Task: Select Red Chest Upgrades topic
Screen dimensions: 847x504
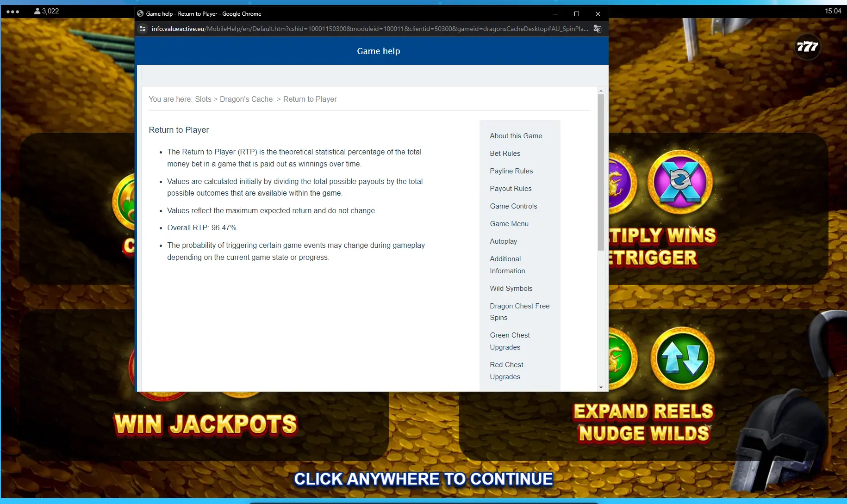Action: point(506,371)
